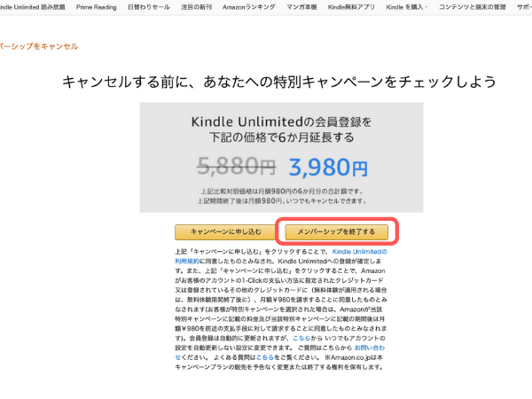
Task: Click the メンバーシップをキャンセル breadcrumb link
Action: tap(39, 46)
